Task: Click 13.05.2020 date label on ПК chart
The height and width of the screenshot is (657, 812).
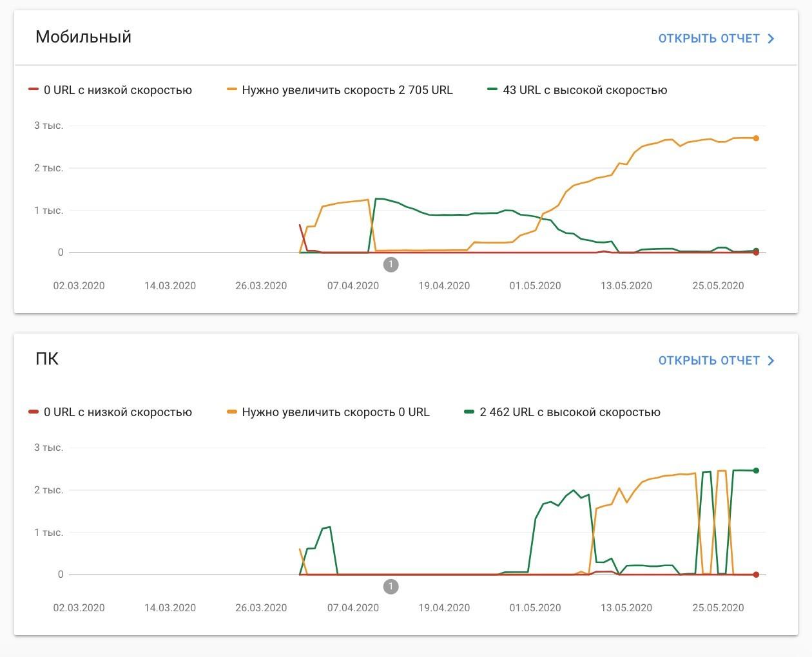Action: [x=626, y=608]
